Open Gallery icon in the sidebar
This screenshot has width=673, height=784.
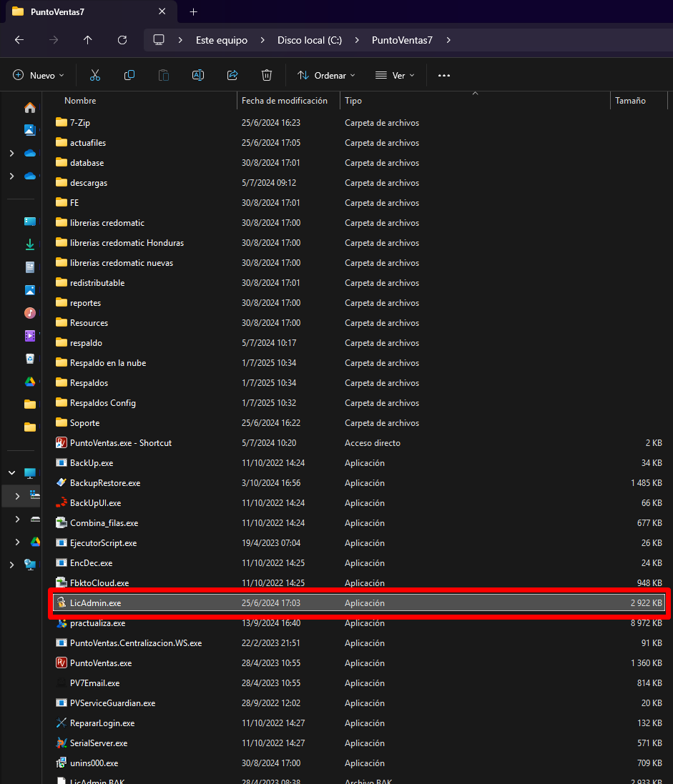click(30, 130)
